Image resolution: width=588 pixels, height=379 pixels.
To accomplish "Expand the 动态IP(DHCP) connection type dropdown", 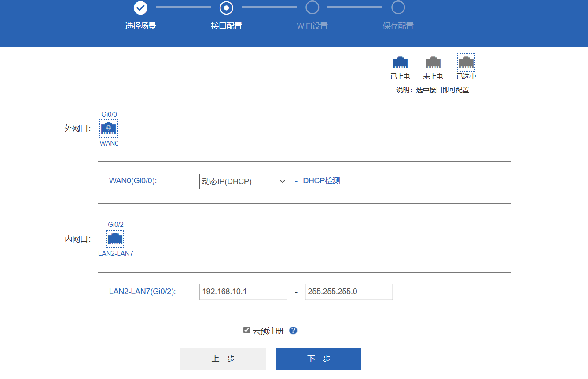I will 243,181.
